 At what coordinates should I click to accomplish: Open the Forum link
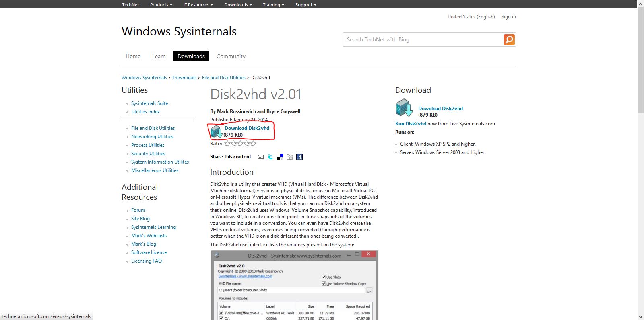coord(138,210)
